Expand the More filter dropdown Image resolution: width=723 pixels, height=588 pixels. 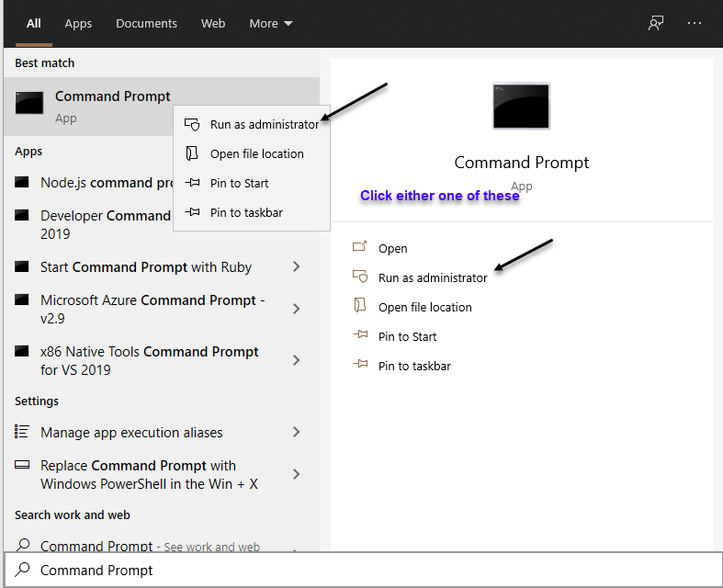click(x=271, y=24)
